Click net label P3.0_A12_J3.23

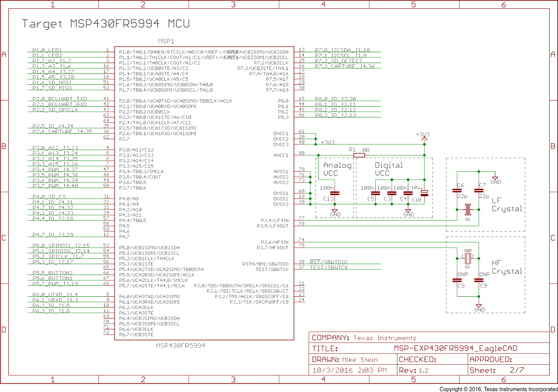coord(55,148)
